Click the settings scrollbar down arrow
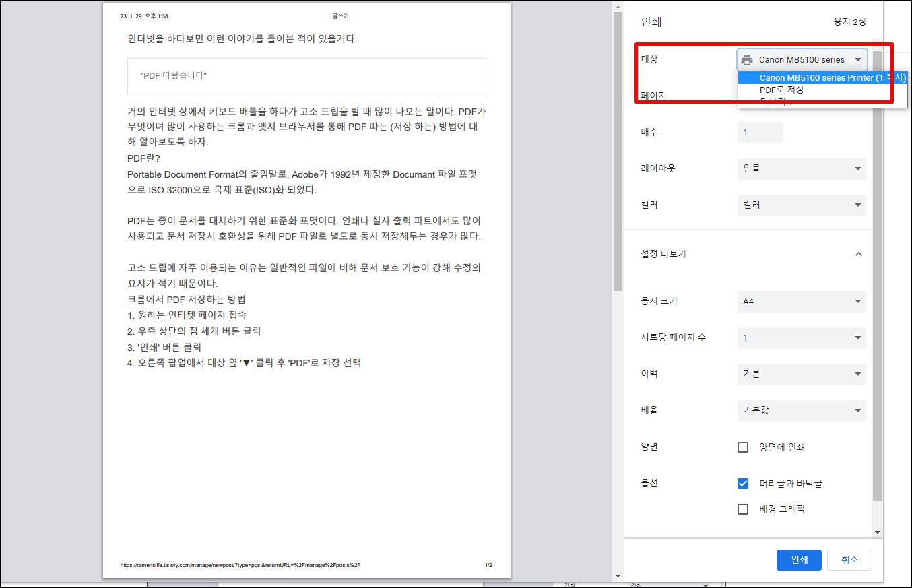This screenshot has height=588, width=912. [x=877, y=532]
